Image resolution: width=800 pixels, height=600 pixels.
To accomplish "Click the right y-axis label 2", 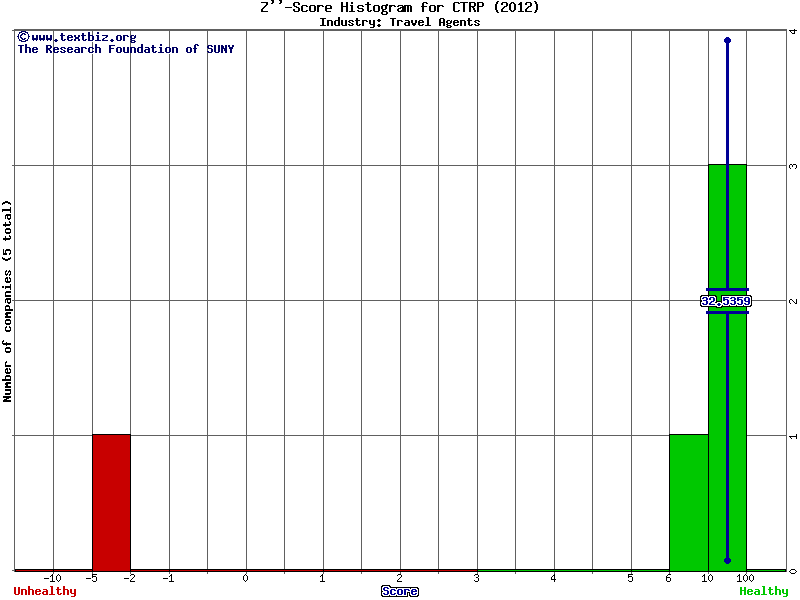I will (x=793, y=301).
